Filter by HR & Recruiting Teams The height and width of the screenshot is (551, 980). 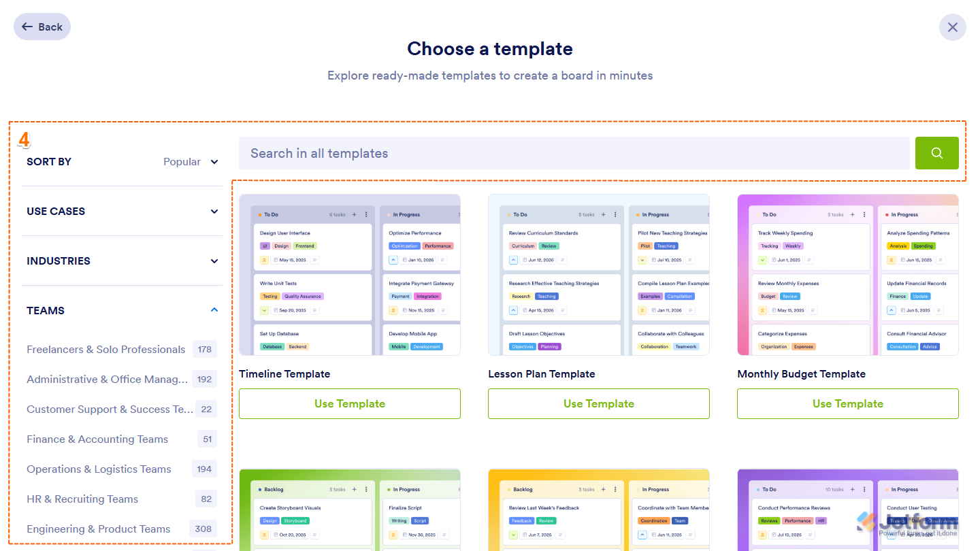point(82,499)
